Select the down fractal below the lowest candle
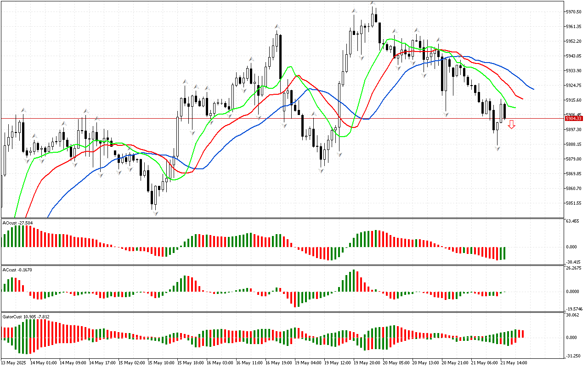 click(155, 213)
